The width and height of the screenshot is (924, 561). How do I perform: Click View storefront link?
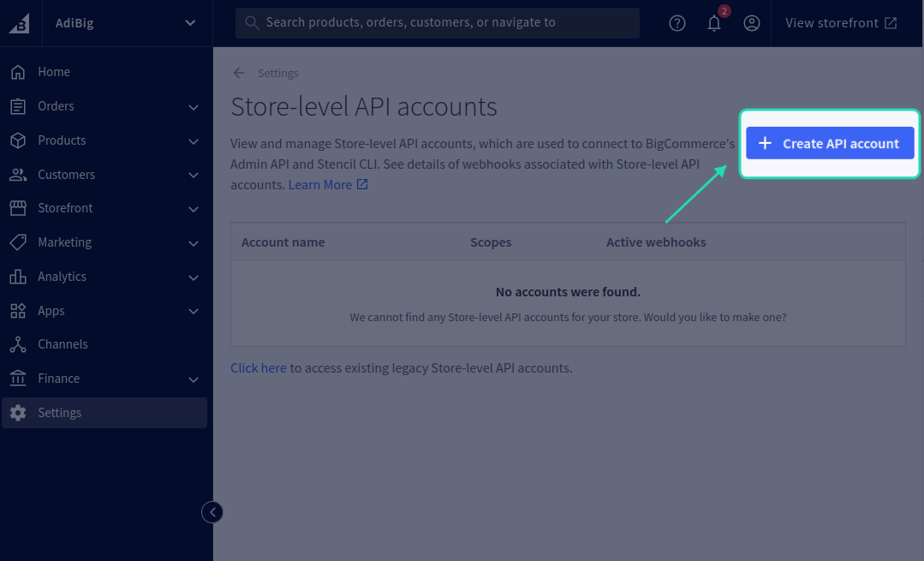click(841, 23)
